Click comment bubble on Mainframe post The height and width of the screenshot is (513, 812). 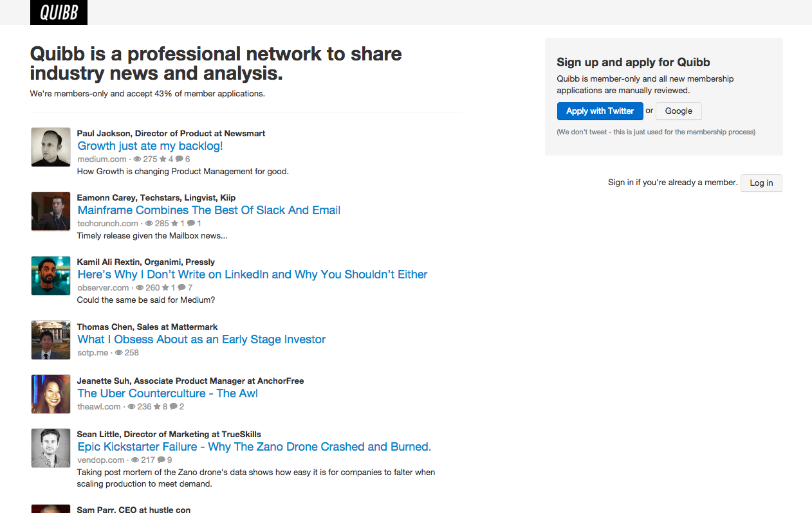pyautogui.click(x=191, y=223)
